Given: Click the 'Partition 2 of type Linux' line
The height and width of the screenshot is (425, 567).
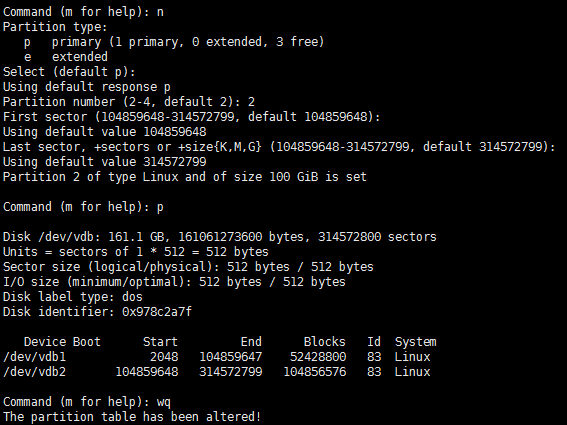Looking at the screenshot, I should tap(184, 177).
